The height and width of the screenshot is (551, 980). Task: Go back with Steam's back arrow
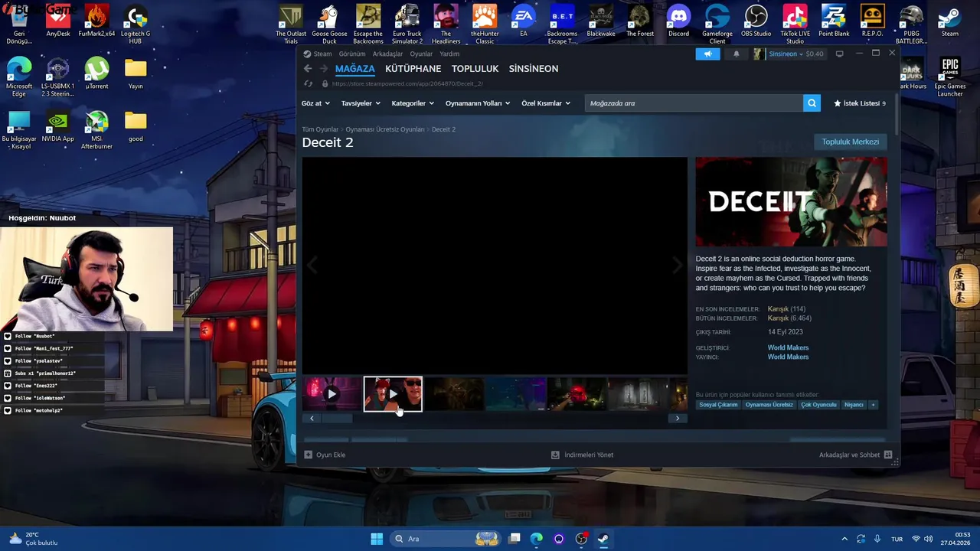(x=308, y=69)
